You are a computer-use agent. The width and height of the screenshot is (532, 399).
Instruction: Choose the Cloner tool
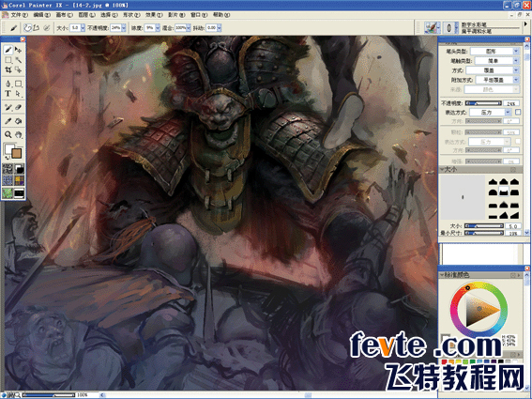8,107
